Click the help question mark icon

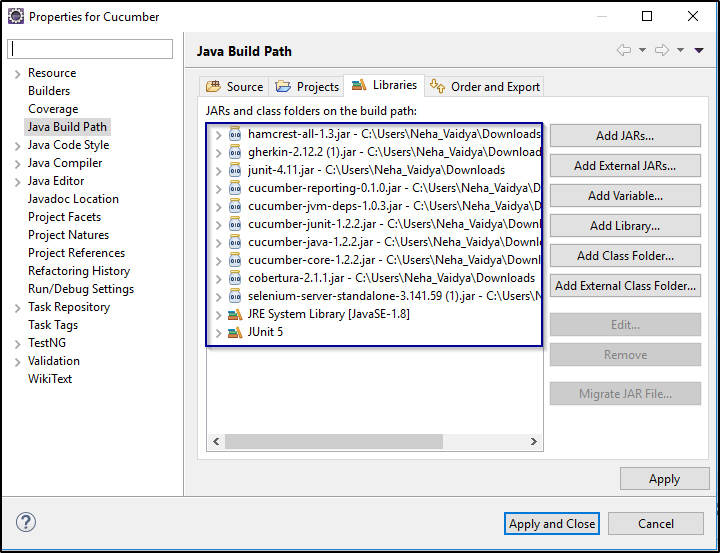pos(26,522)
